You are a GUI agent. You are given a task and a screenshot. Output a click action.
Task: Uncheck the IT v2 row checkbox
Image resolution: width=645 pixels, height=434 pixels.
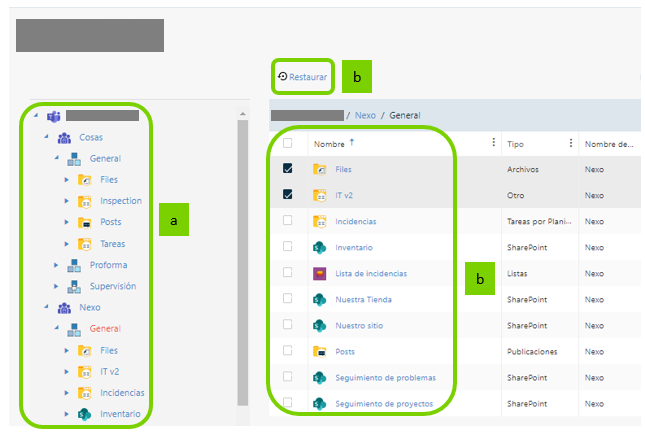pos(288,194)
